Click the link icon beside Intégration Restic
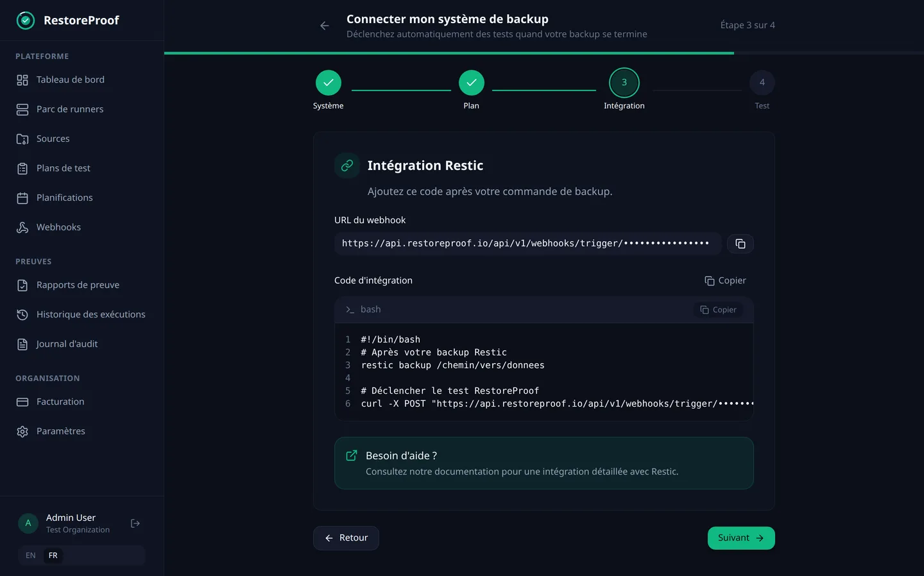Image resolution: width=924 pixels, height=576 pixels. click(347, 165)
